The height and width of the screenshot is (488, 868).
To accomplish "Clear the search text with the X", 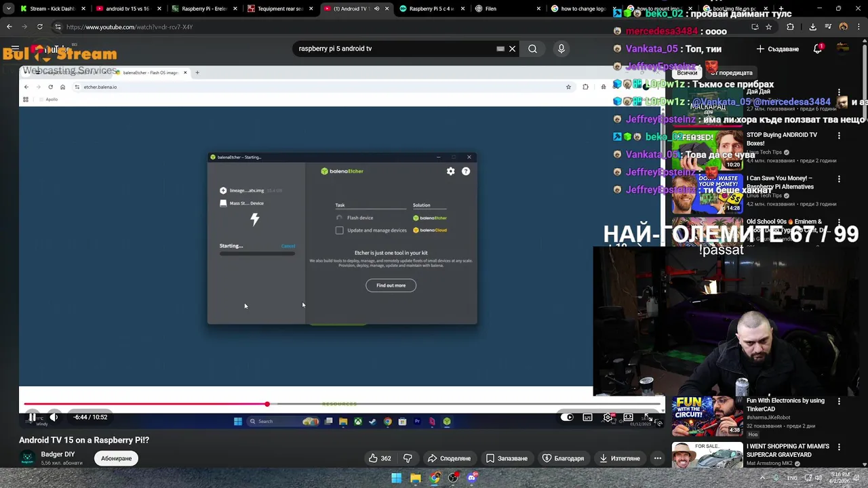I will click(x=513, y=49).
